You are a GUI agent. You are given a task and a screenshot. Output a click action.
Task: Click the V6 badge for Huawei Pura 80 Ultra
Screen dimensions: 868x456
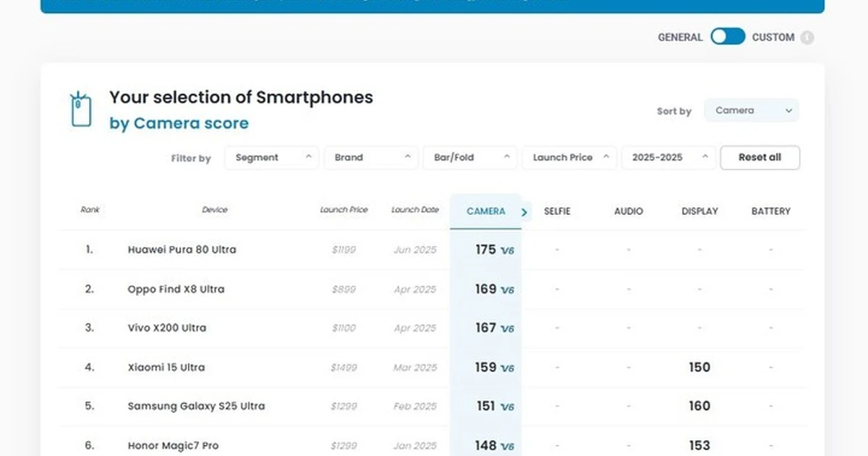(x=507, y=250)
